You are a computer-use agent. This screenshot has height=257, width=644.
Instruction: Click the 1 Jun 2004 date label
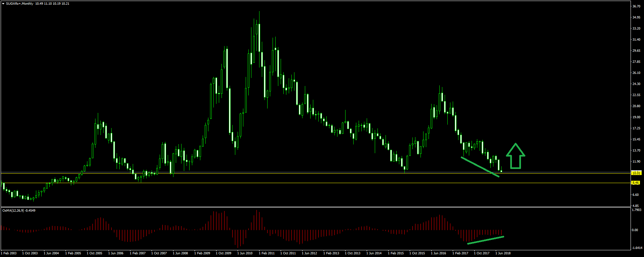52,253
